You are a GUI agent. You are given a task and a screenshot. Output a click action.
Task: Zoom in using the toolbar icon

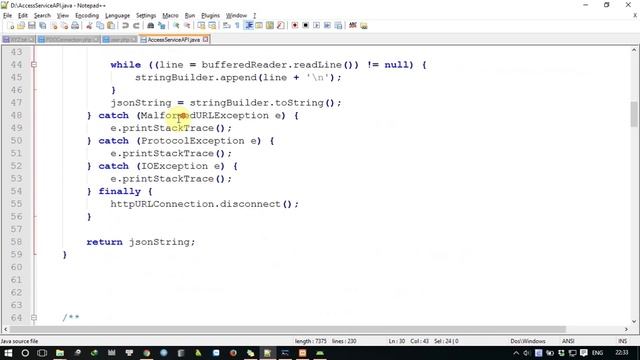(176, 26)
